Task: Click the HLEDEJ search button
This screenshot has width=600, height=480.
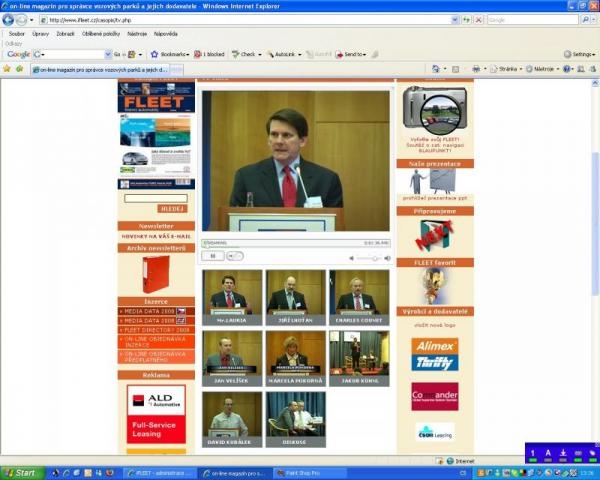Action: (x=172, y=209)
